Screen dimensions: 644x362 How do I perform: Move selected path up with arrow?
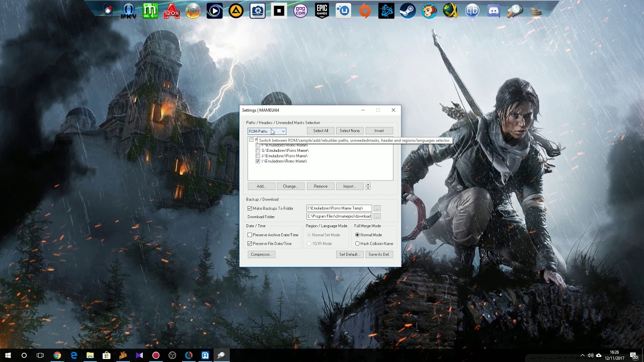368,185
